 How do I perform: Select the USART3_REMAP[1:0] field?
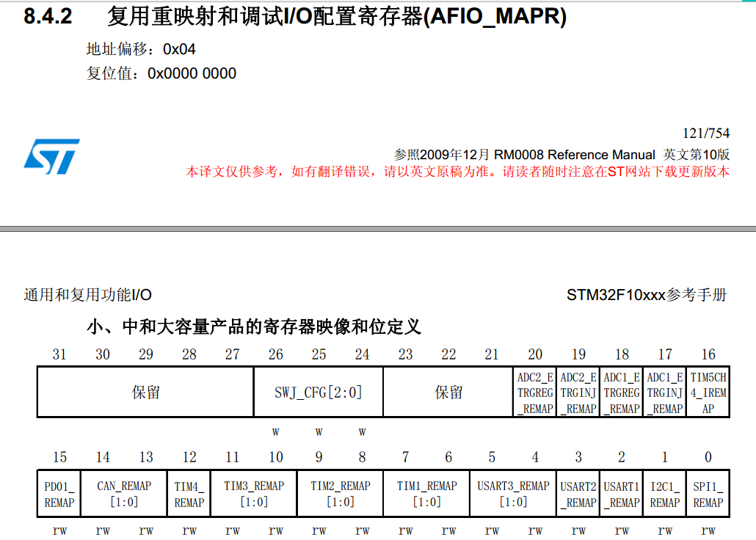point(513,495)
